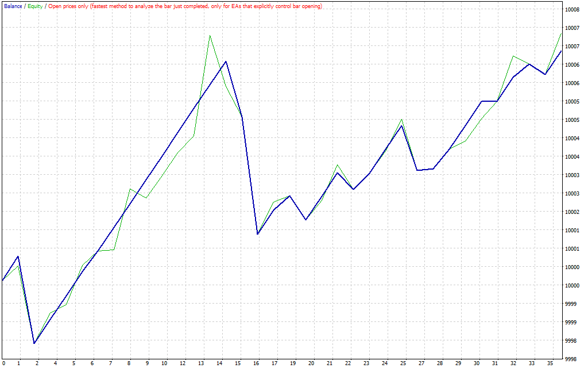Click x-axis label 35

click(x=548, y=363)
